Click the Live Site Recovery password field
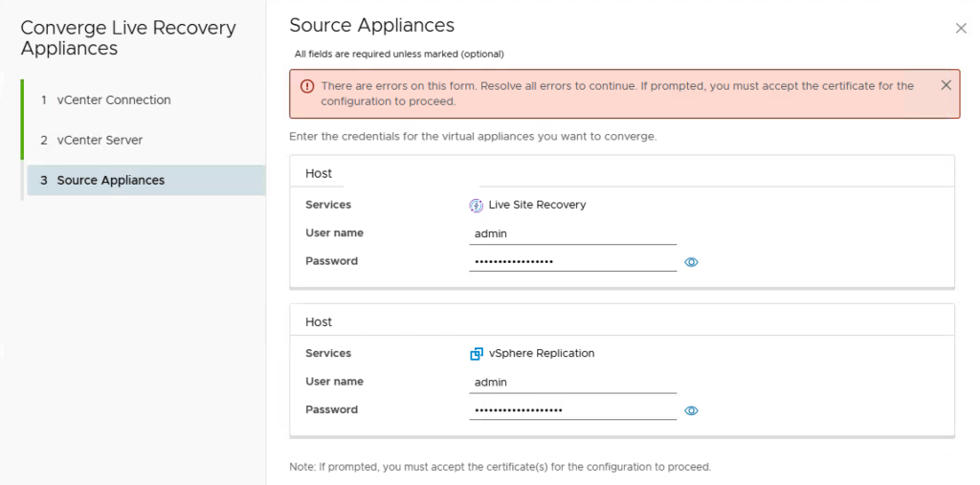Screen dimensions: 980x485 [572, 261]
